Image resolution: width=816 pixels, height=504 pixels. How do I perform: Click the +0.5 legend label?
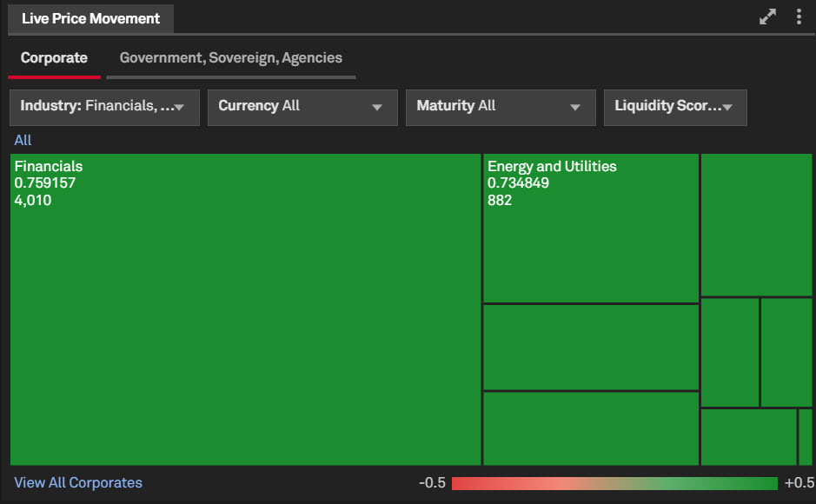799,483
